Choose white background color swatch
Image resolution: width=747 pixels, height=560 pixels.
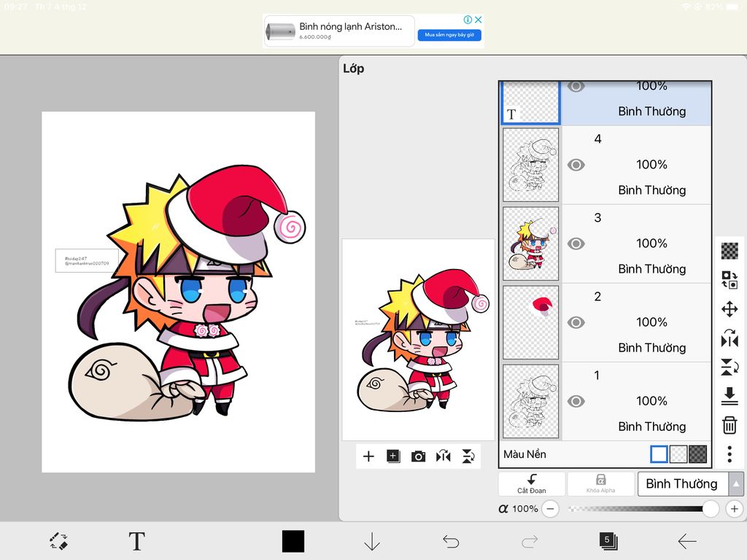coord(659,454)
